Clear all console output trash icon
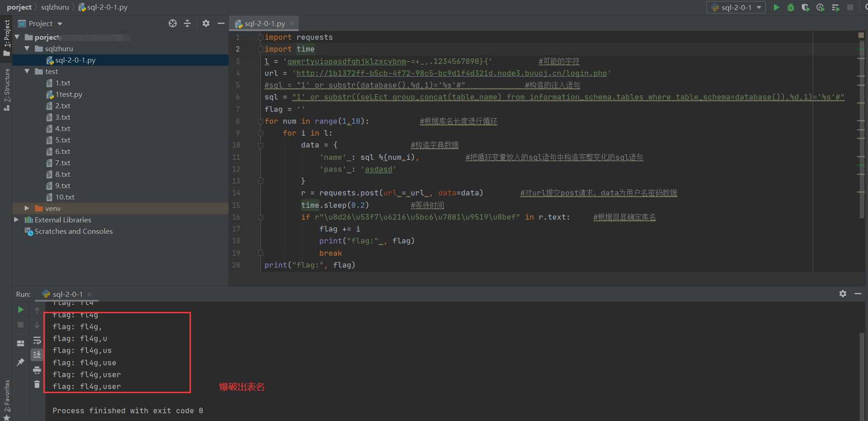The width and height of the screenshot is (868, 421). (x=37, y=384)
